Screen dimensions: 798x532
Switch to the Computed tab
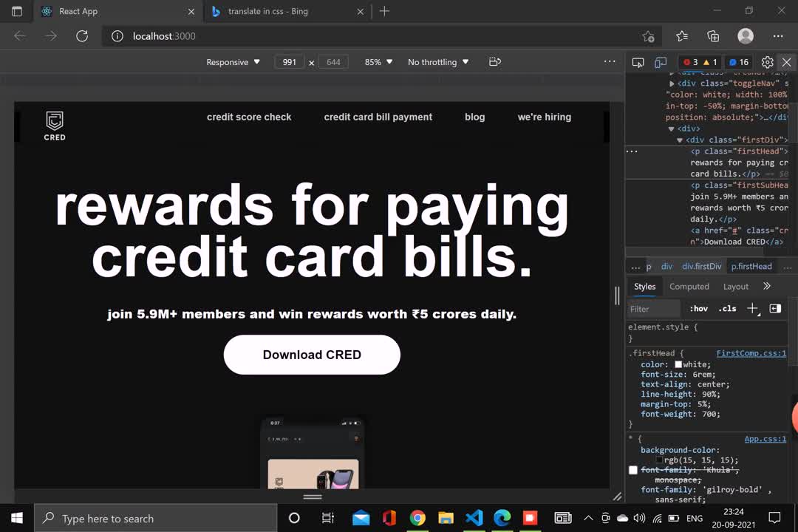click(x=689, y=287)
